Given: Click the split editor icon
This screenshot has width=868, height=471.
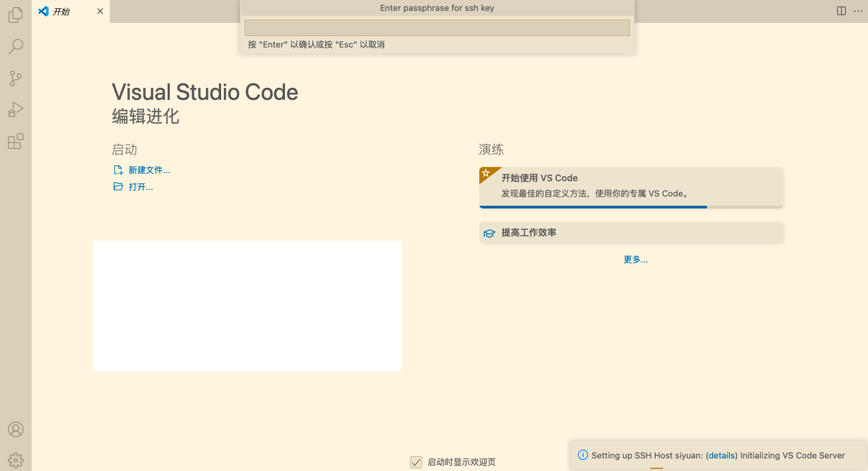Looking at the screenshot, I should click(x=841, y=11).
